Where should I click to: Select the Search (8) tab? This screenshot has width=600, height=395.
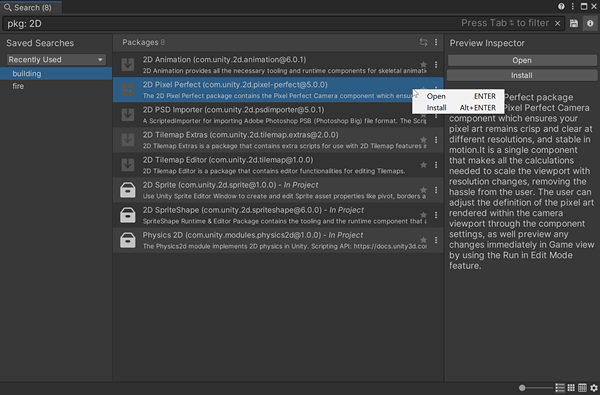tap(31, 7)
